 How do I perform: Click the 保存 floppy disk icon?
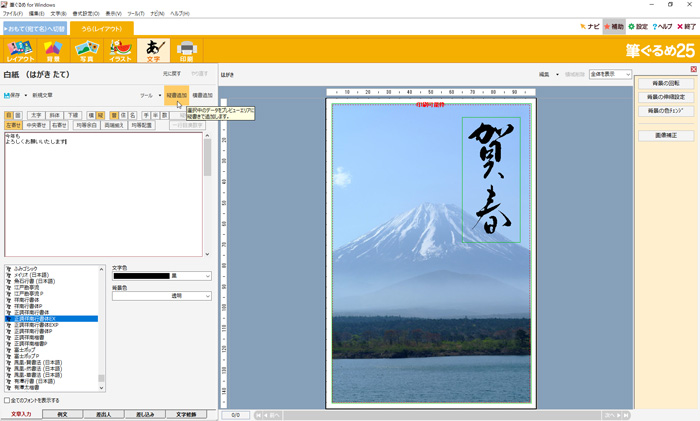pyautogui.click(x=7, y=95)
